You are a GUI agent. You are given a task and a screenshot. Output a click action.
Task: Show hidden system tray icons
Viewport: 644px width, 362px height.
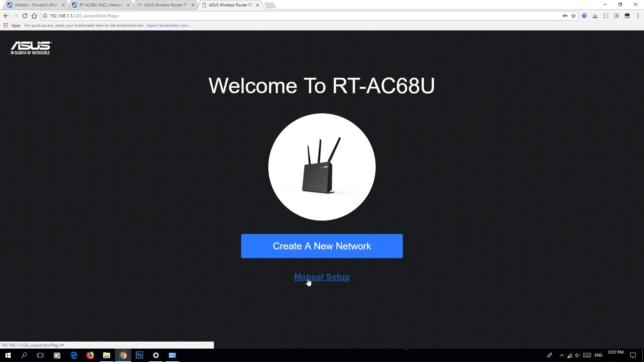(562, 355)
